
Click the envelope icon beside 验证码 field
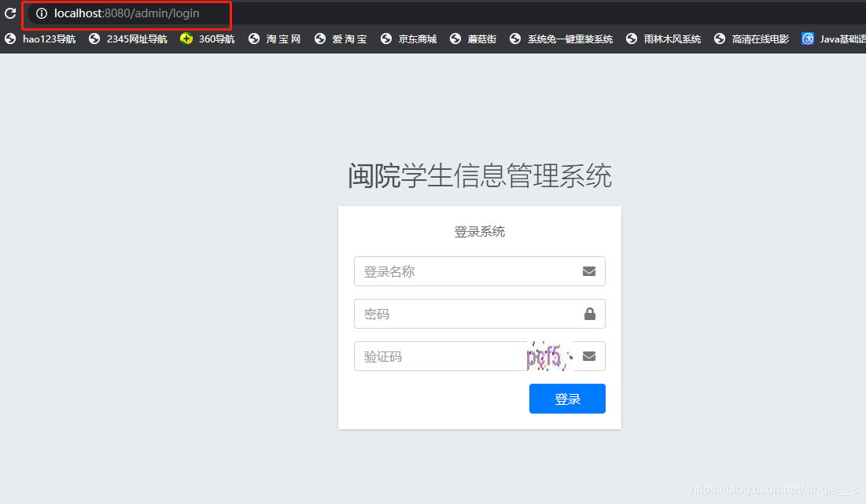coord(589,355)
